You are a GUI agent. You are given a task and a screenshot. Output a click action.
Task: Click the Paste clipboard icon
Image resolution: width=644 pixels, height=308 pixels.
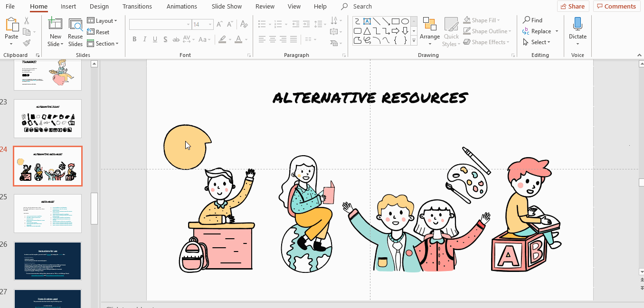pos(11,25)
